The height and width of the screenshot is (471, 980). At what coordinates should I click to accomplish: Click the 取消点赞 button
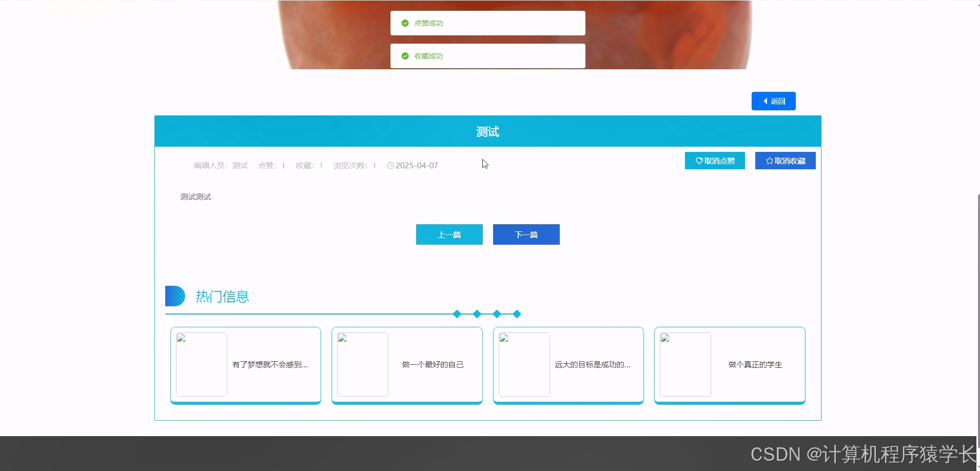coord(715,161)
